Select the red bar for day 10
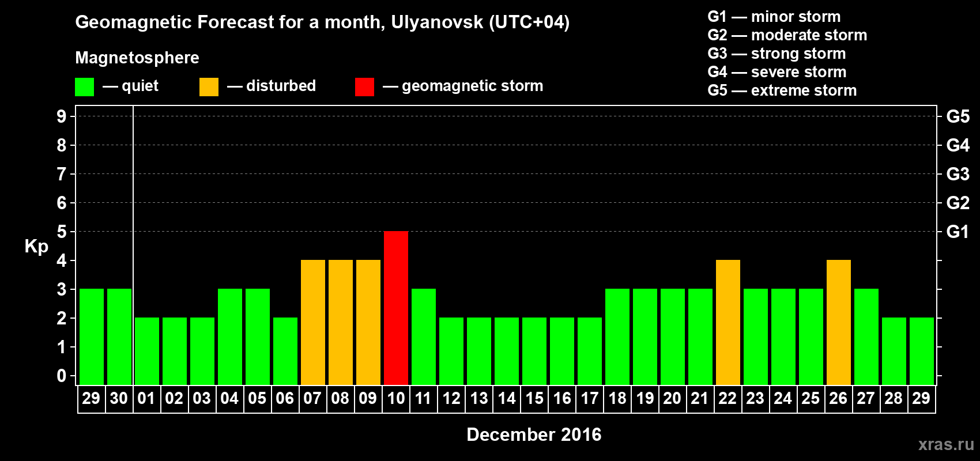Viewport: 980px width, 461px height. point(396,308)
